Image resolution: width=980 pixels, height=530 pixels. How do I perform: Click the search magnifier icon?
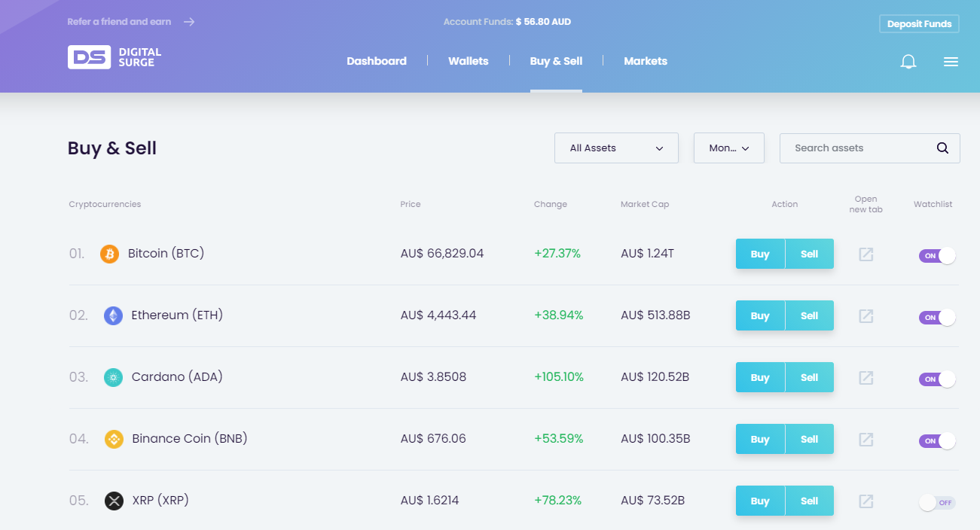[942, 148]
